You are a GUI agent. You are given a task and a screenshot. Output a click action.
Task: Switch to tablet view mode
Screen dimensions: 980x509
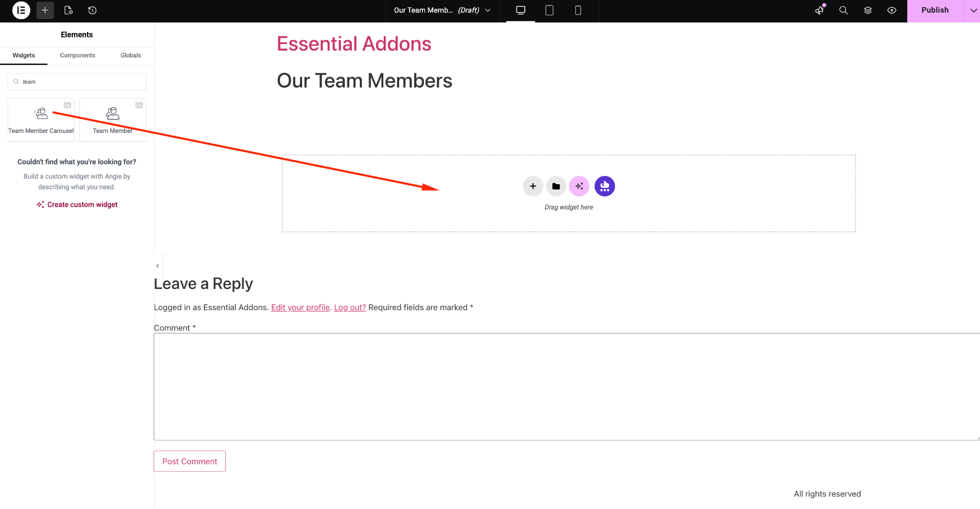point(549,10)
